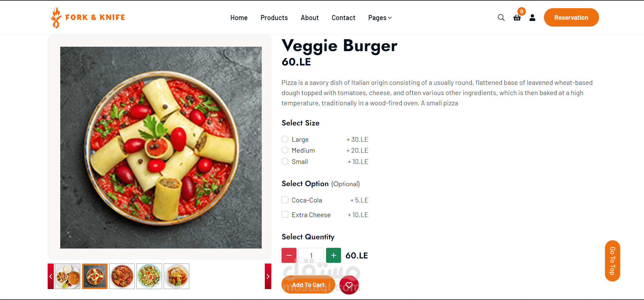The image size is (644, 300).
Task: Click the user account icon
Action: click(x=532, y=18)
